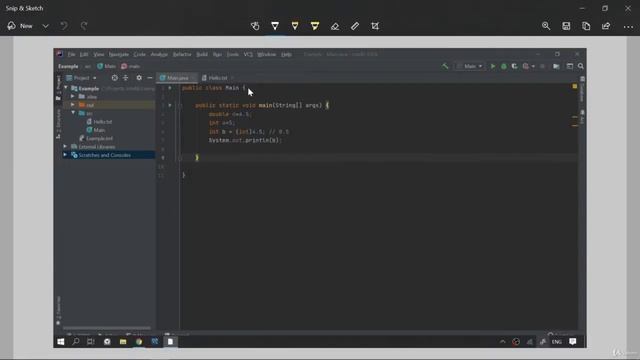This screenshot has width=640, height=360.
Task: Toggle Touch Writing in Snip & Sketch
Action: click(255, 26)
